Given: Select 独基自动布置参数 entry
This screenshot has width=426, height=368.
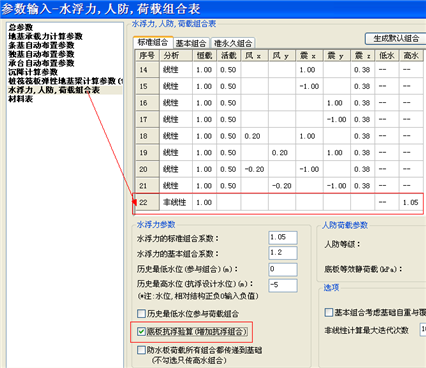Looking at the screenshot, I should click(41, 54).
